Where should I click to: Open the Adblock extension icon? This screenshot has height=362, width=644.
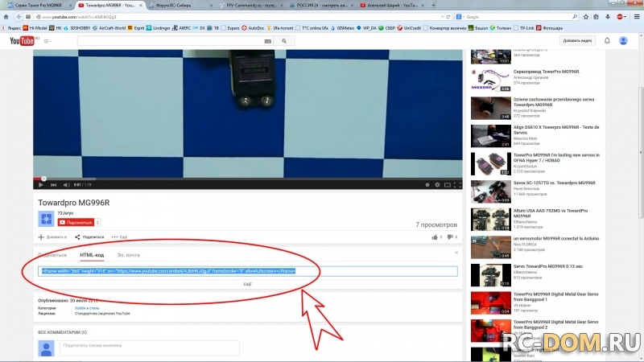[619, 17]
